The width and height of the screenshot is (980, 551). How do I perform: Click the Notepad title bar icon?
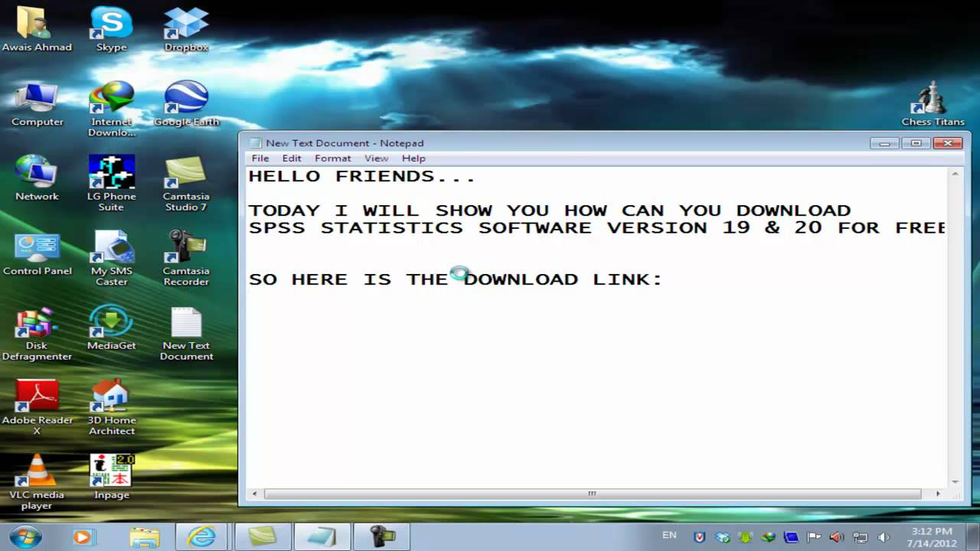coord(255,143)
